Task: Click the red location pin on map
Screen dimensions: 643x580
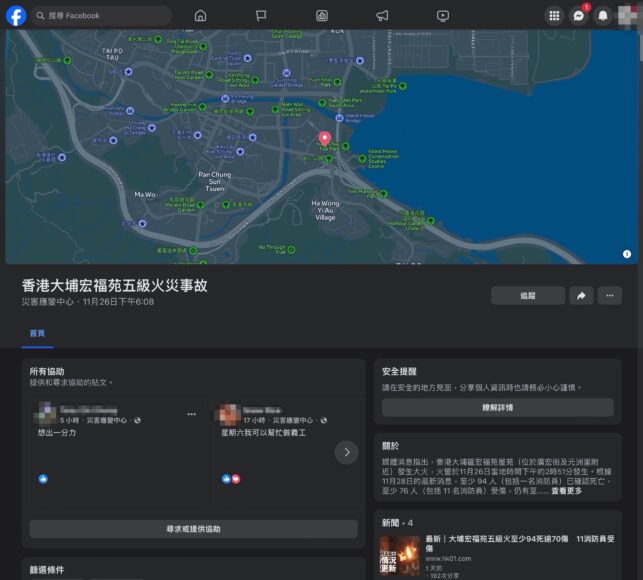Action: tap(324, 139)
